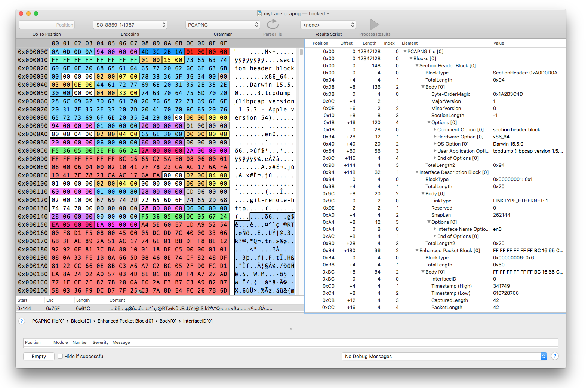Click the yellow minimize window button
The height and width of the screenshot is (388, 588).
pos(28,13)
